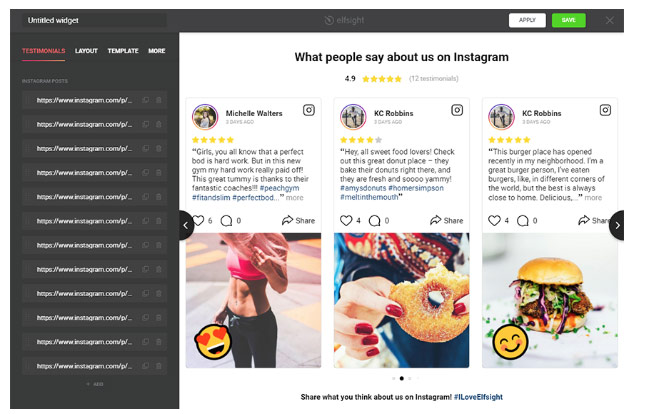Delete the first Instagram post URL entry

tap(158, 100)
